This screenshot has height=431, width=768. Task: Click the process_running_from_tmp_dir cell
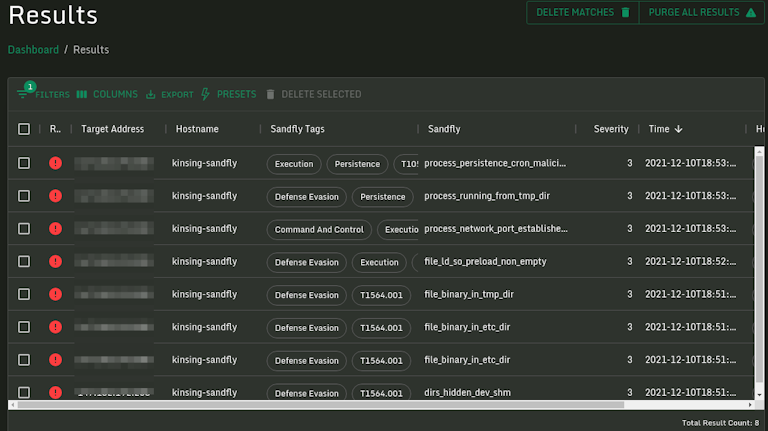[487, 196]
